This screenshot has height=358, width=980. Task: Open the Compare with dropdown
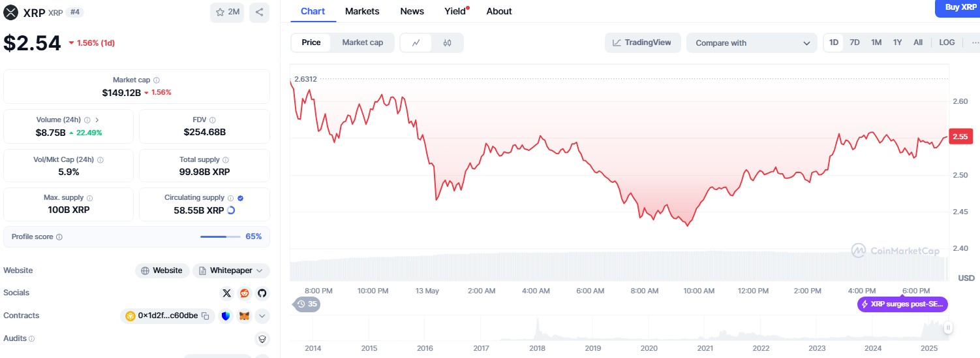coord(752,43)
